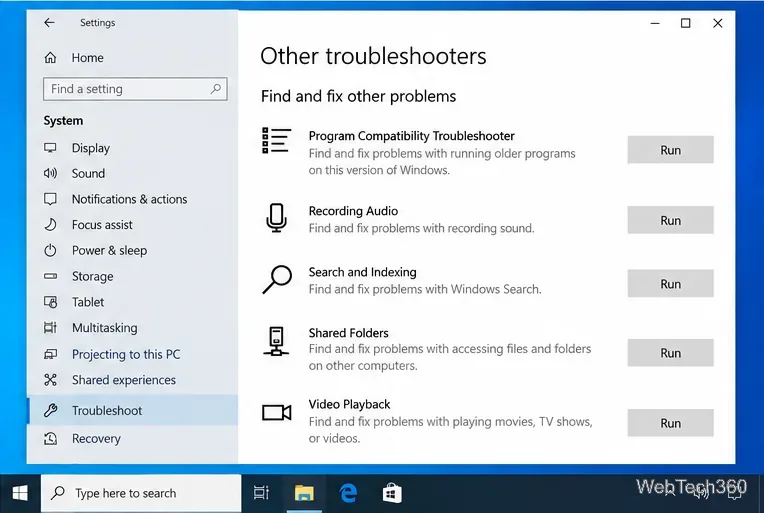This screenshot has height=513, width=764.
Task: Select the Search and Indexing title
Action: point(363,272)
